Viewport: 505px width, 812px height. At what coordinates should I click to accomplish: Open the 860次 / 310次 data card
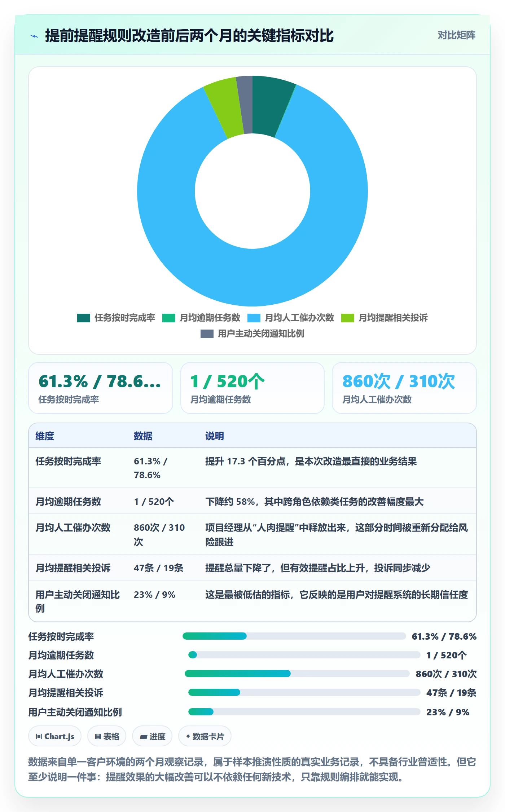coord(404,388)
